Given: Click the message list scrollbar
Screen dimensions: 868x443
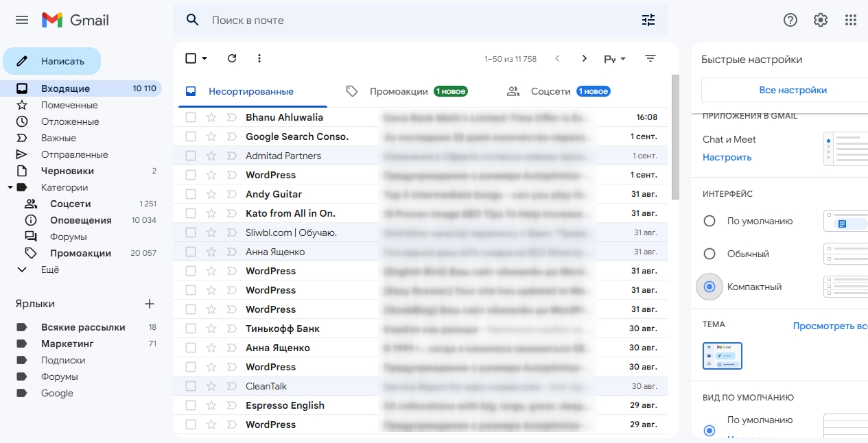Looking at the screenshot, I should click(x=675, y=137).
